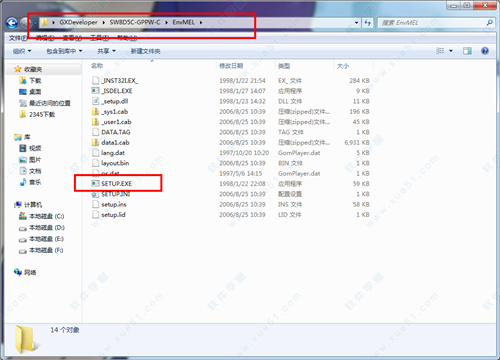Open the 编辑(E) menu

point(45,38)
